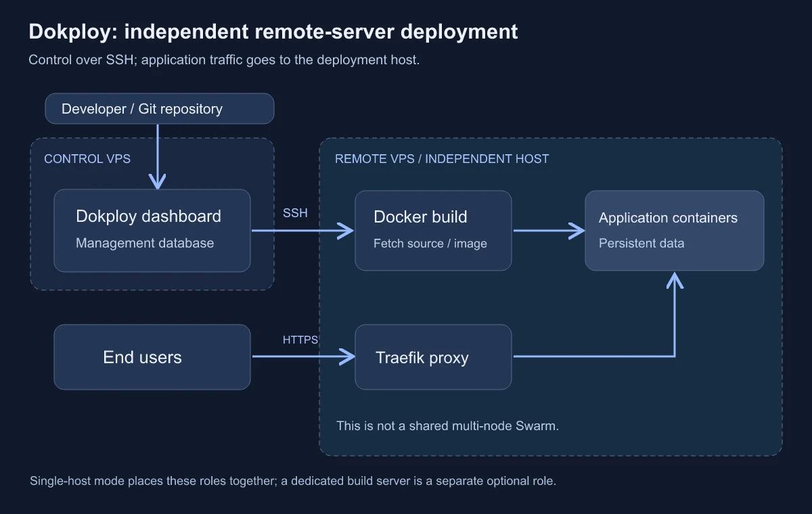Select the 'Traefik proxy' node
The image size is (812, 514).
(433, 357)
